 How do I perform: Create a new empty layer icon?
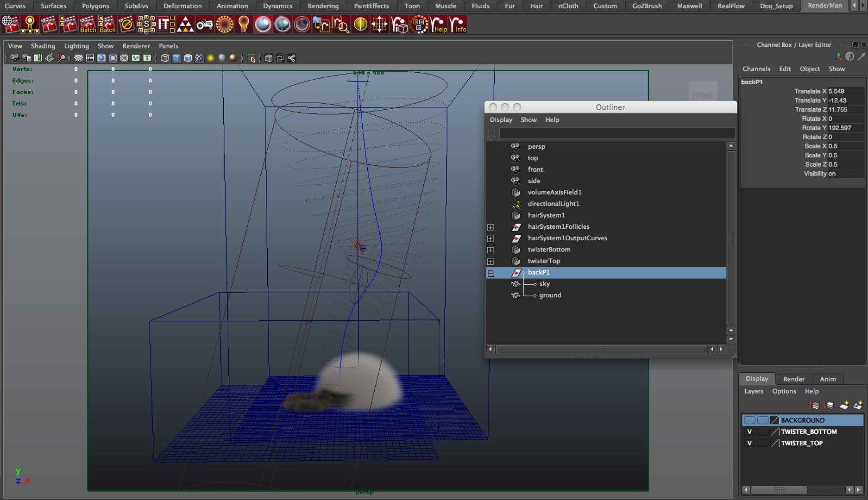(x=844, y=405)
